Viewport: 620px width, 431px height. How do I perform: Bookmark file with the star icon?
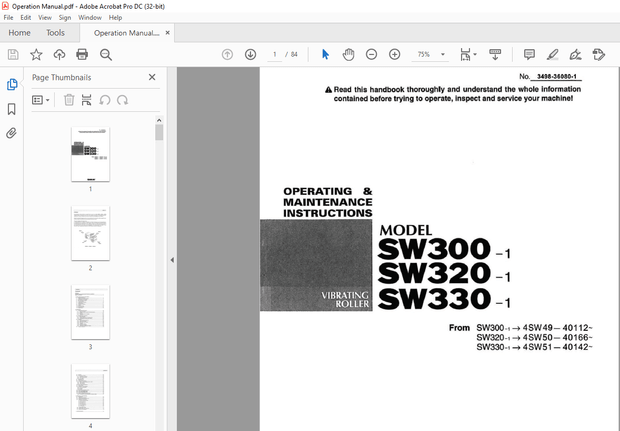coord(36,55)
